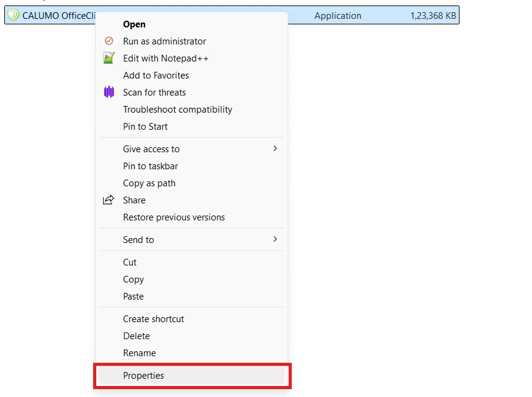The width and height of the screenshot is (532, 397).
Task: Open Properties for the selected file
Action: pos(143,376)
